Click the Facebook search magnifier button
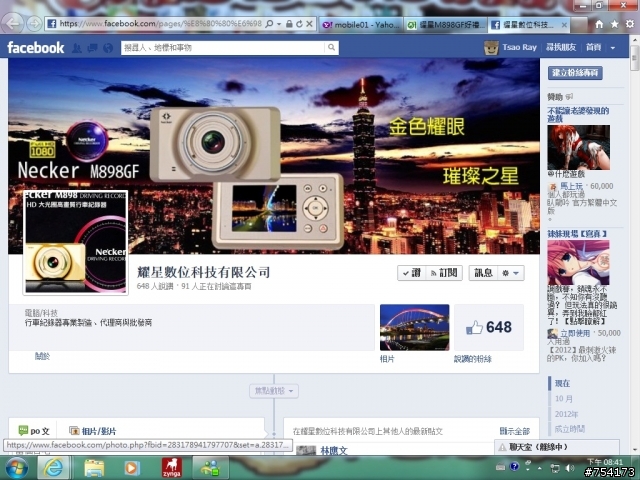 point(331,48)
